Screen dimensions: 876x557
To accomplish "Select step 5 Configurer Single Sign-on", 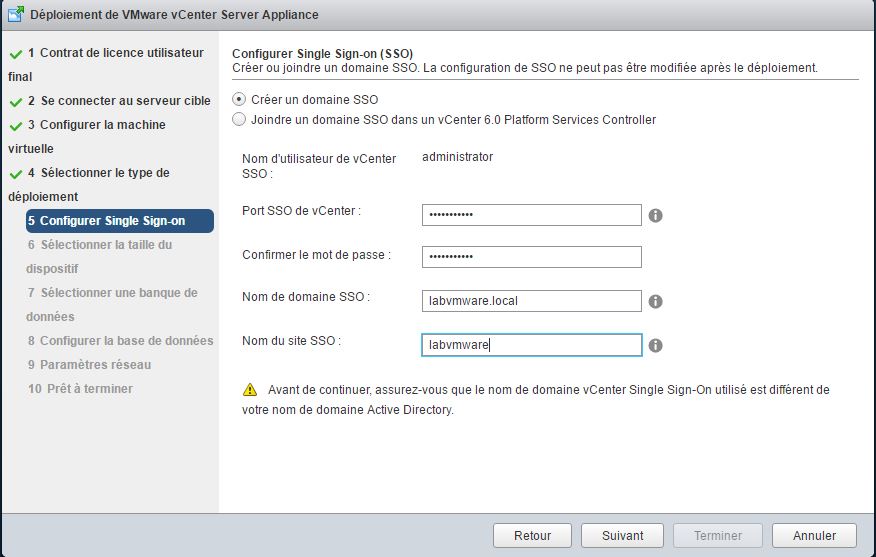I will click(x=120, y=221).
